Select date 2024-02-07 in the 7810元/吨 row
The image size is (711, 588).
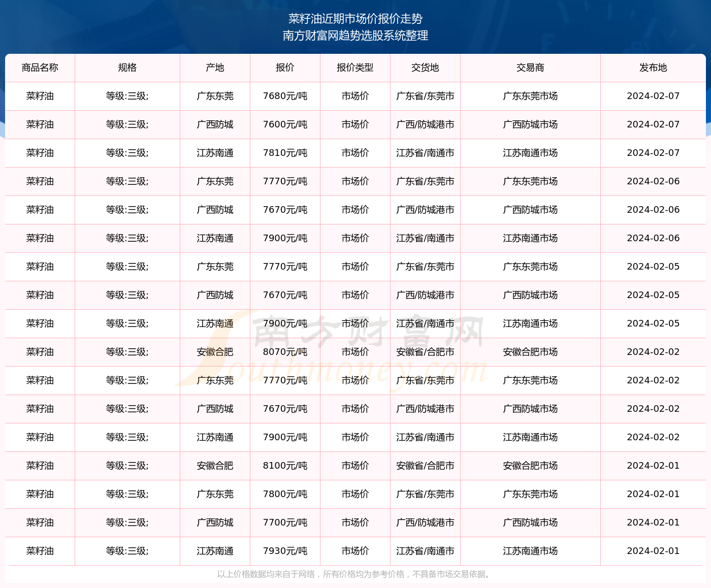coord(654,153)
